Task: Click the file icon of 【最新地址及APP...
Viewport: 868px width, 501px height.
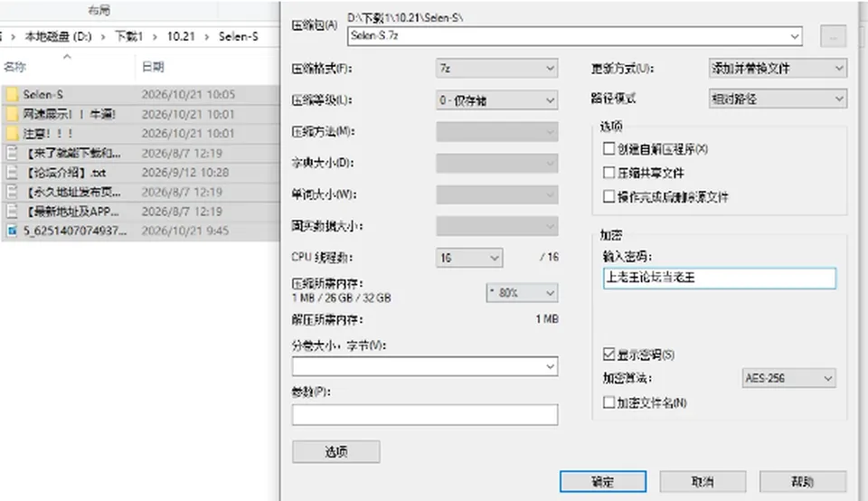Action: pos(12,212)
